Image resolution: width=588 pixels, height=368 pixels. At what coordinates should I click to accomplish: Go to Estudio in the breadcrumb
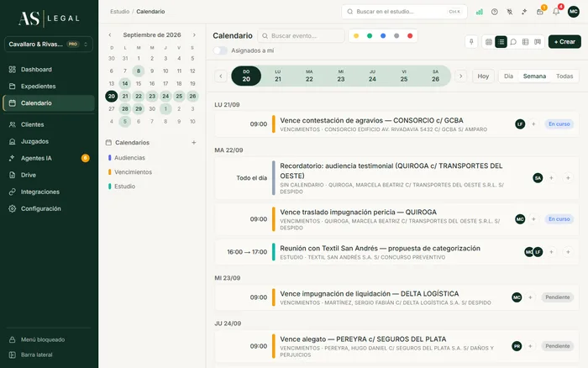119,12
